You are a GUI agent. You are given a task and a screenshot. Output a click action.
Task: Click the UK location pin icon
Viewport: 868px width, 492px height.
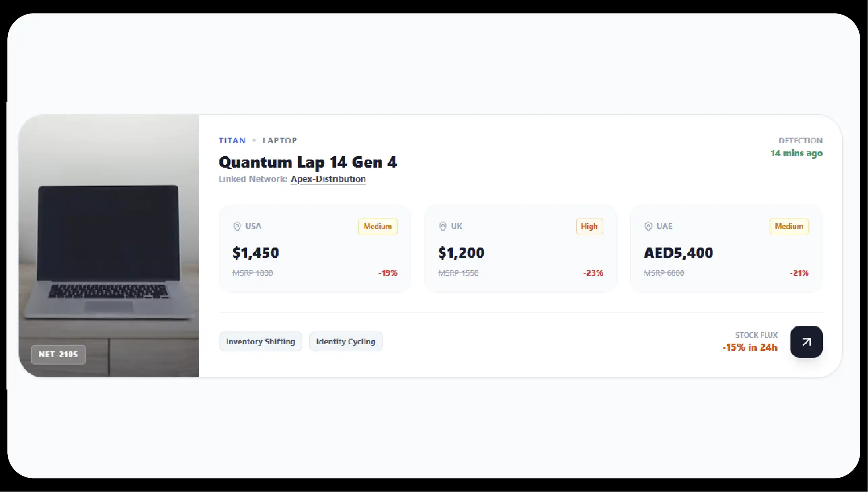click(x=443, y=226)
